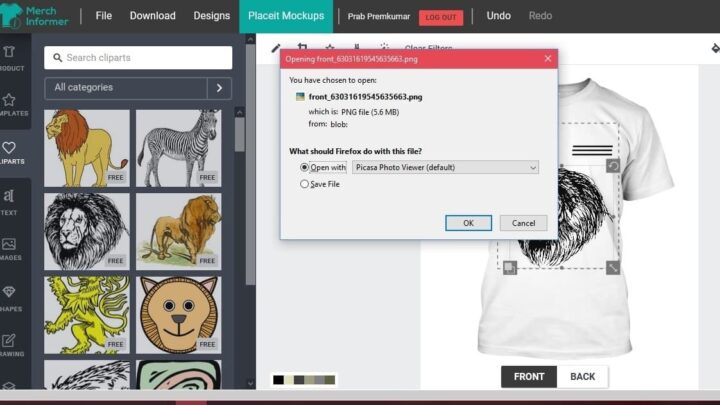Click the magnifier icon in search box
The image size is (720, 405).
coord(57,58)
